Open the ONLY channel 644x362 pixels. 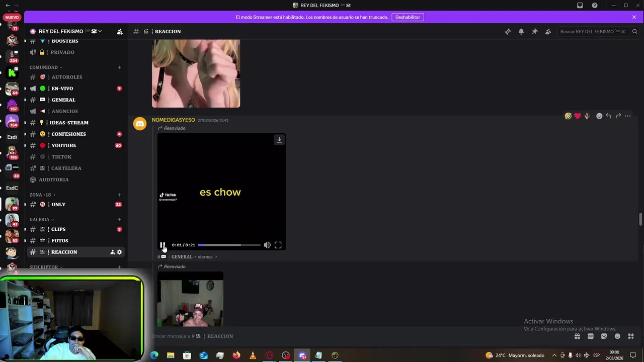[x=75, y=205]
